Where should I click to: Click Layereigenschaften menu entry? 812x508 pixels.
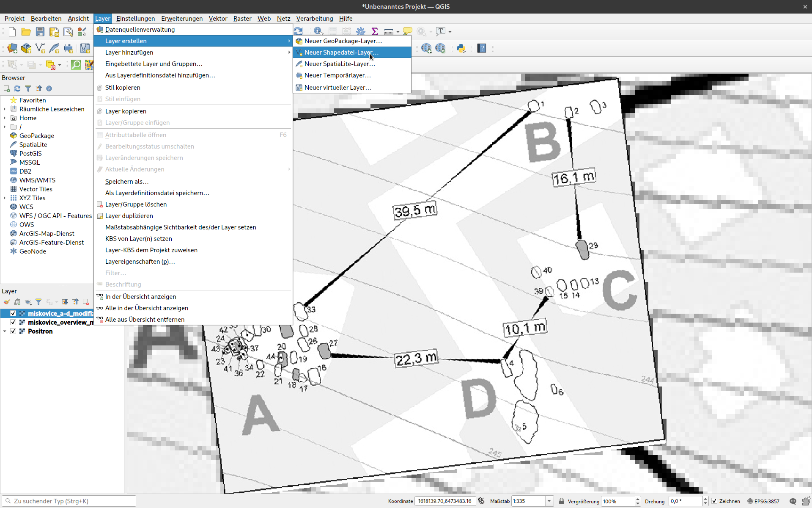tap(193, 262)
